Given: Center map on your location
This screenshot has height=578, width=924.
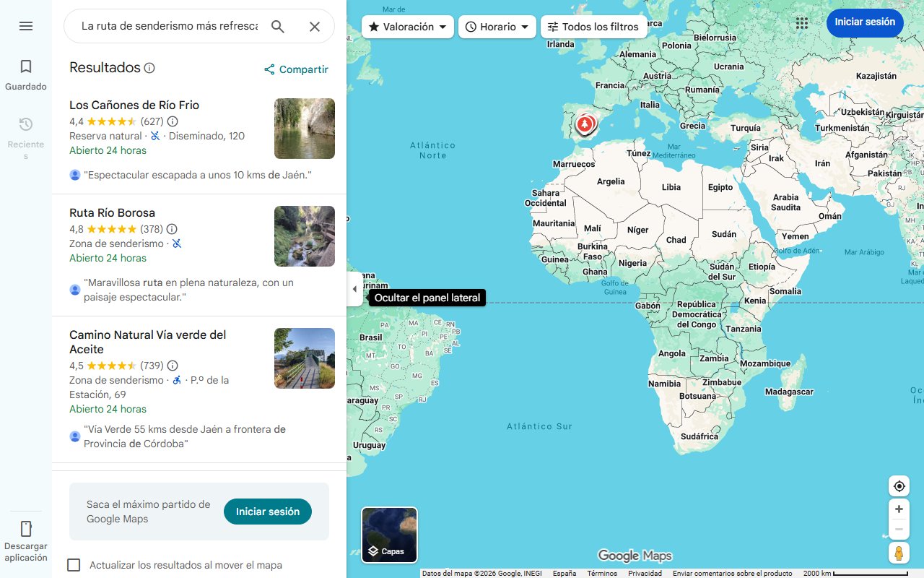Looking at the screenshot, I should 899,486.
